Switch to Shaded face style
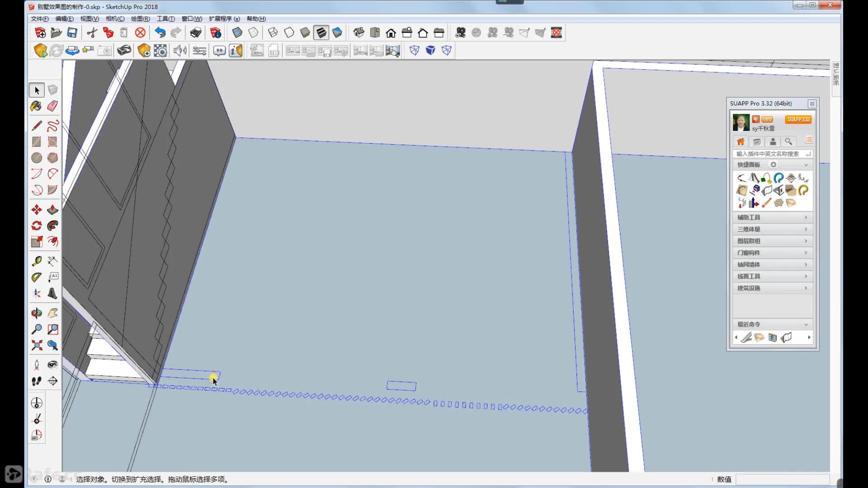 305,33
